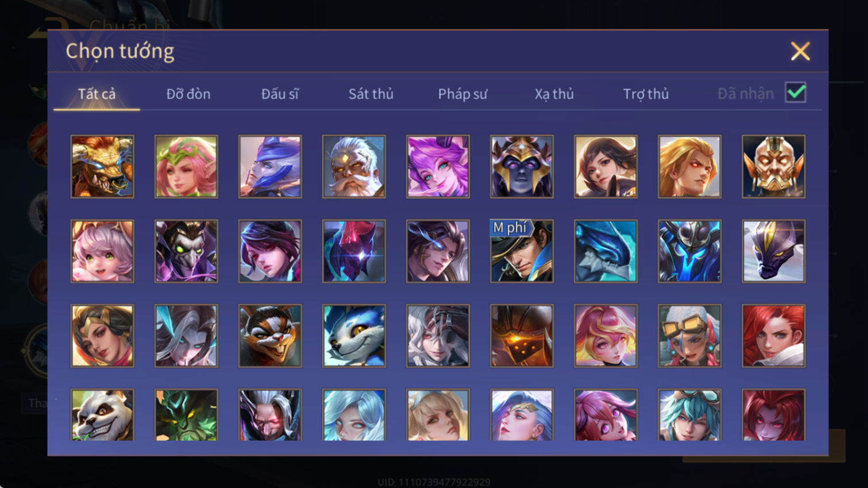Screen dimensions: 868x488
Task: Choose the golden masked hero portrait
Action: pyautogui.click(x=773, y=167)
